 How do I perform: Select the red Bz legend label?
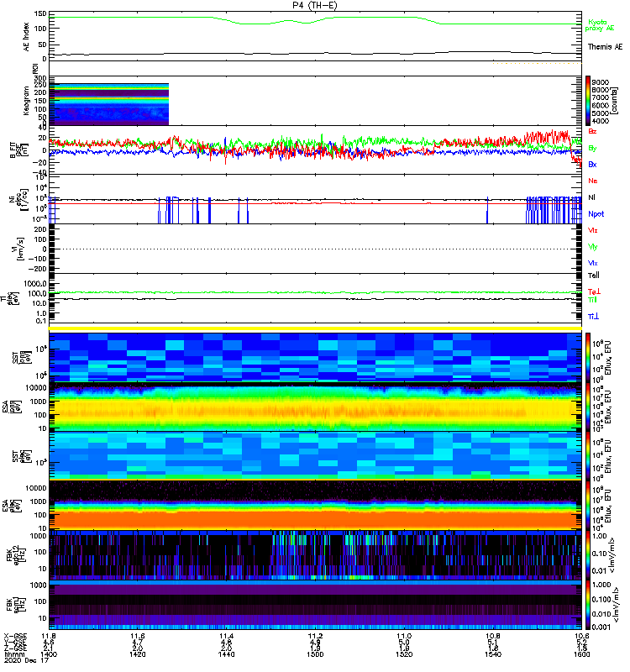593,132
